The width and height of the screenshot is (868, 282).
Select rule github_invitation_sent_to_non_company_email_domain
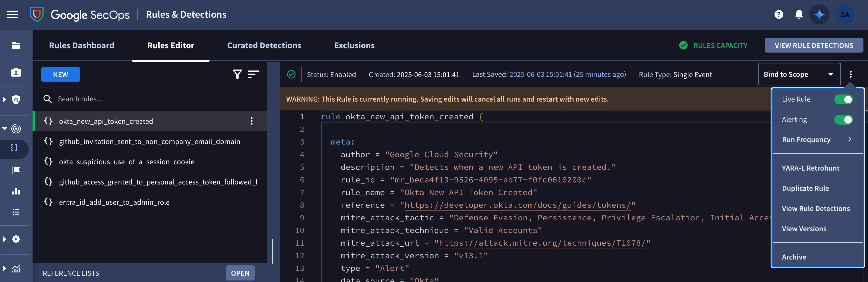tap(150, 141)
